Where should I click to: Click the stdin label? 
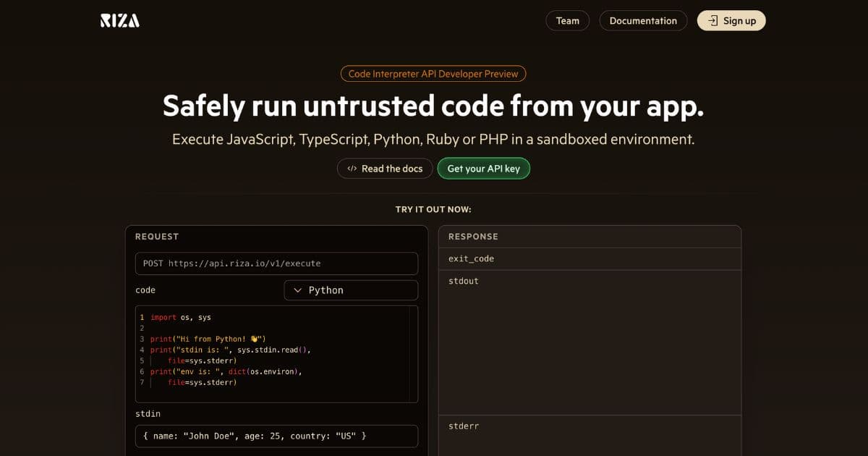pos(148,414)
